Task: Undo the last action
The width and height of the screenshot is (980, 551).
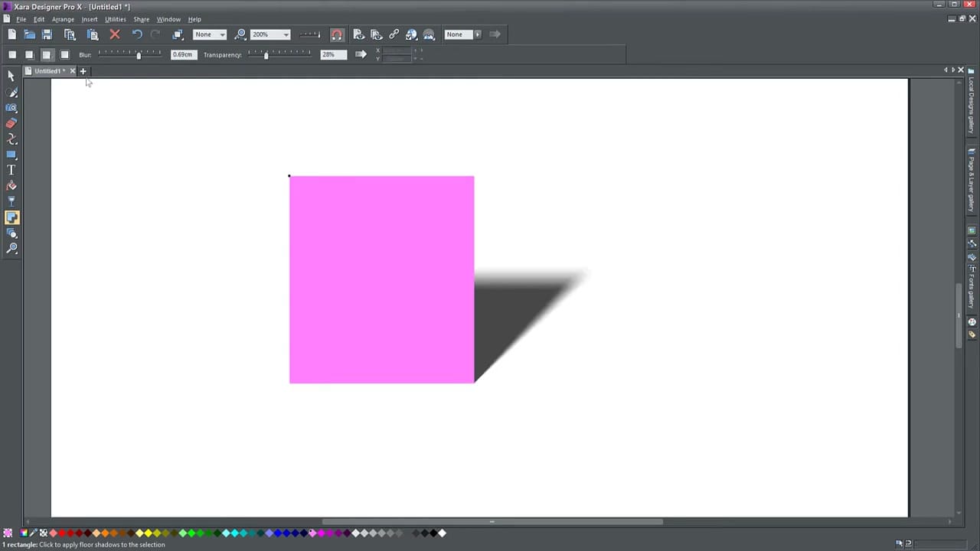Action: (136, 34)
